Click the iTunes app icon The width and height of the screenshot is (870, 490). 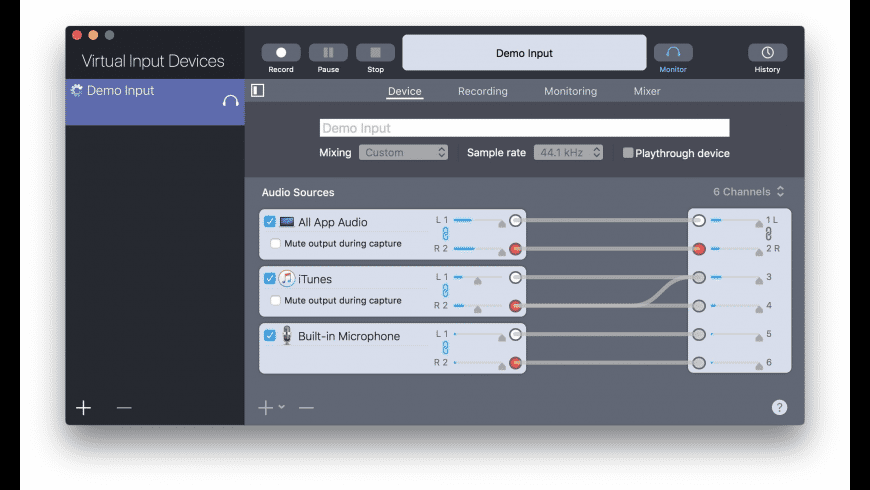pyautogui.click(x=286, y=279)
